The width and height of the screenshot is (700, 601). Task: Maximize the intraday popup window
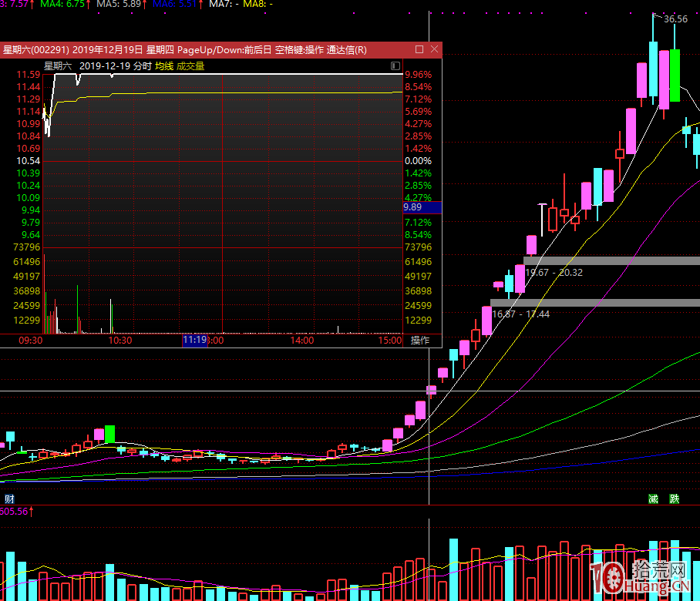click(419, 49)
